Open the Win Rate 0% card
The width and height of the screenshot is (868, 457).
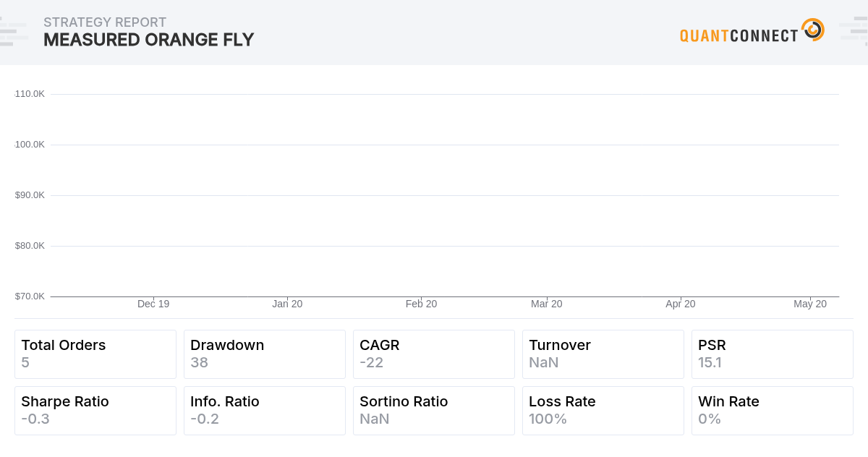(x=773, y=411)
